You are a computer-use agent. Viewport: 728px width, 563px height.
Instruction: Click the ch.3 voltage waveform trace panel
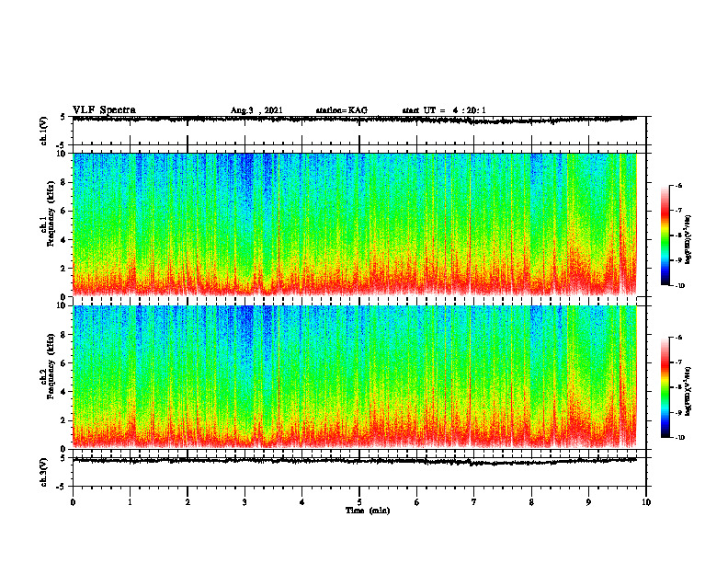[359, 472]
